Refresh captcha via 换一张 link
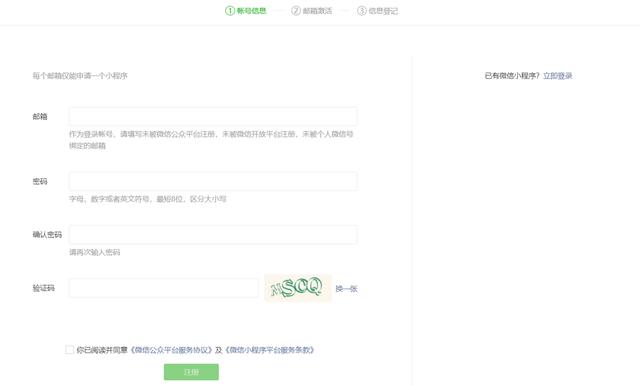Screen dimensions: 640x385 click(x=347, y=289)
